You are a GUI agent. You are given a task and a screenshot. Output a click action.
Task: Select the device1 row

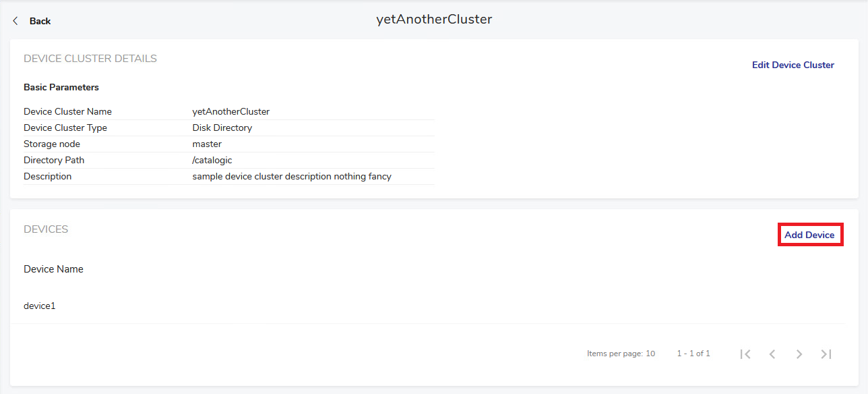pyautogui.click(x=40, y=306)
